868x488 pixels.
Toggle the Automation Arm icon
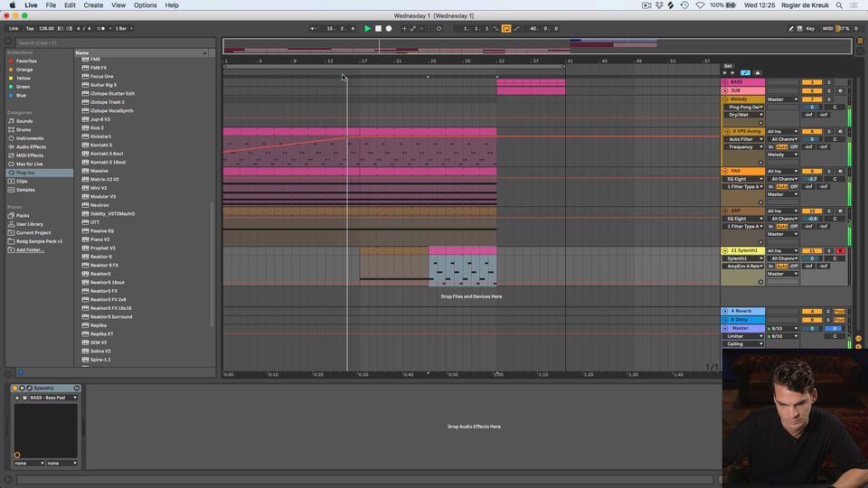(413, 28)
